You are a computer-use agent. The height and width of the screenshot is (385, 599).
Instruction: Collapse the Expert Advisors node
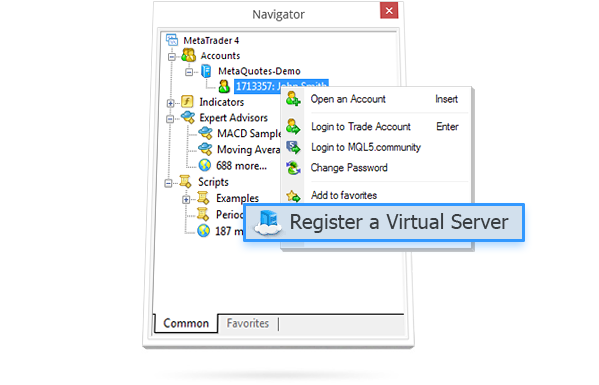tap(170, 119)
